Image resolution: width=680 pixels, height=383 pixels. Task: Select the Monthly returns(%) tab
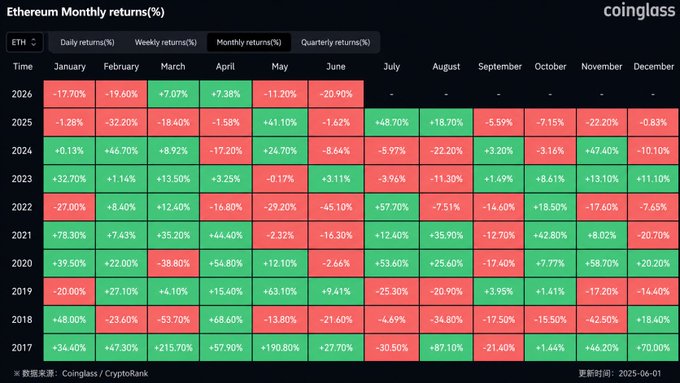248,42
